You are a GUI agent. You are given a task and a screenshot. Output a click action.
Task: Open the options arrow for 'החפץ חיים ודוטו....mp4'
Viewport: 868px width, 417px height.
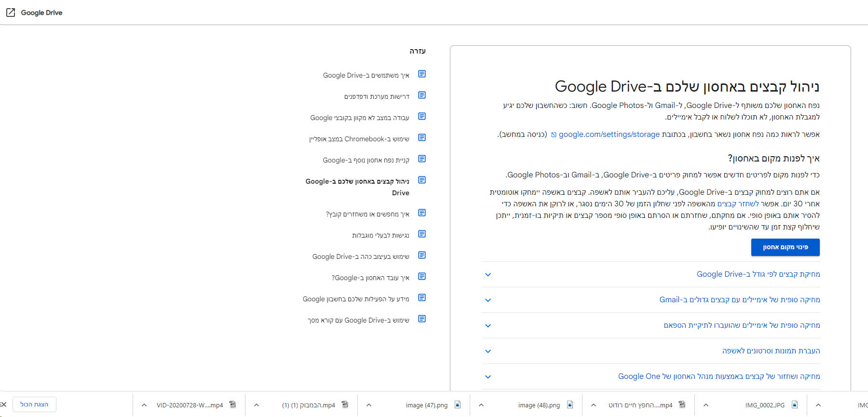(x=594, y=405)
